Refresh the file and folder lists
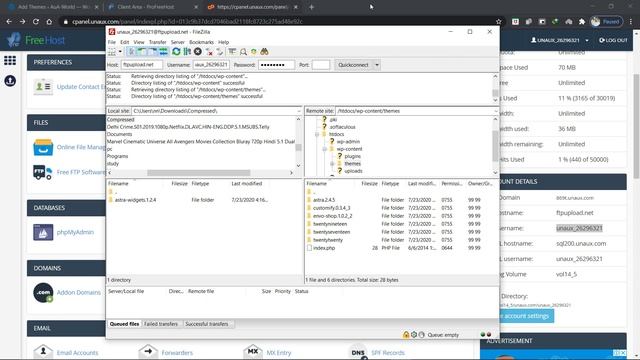The image size is (640, 360). click(176, 52)
